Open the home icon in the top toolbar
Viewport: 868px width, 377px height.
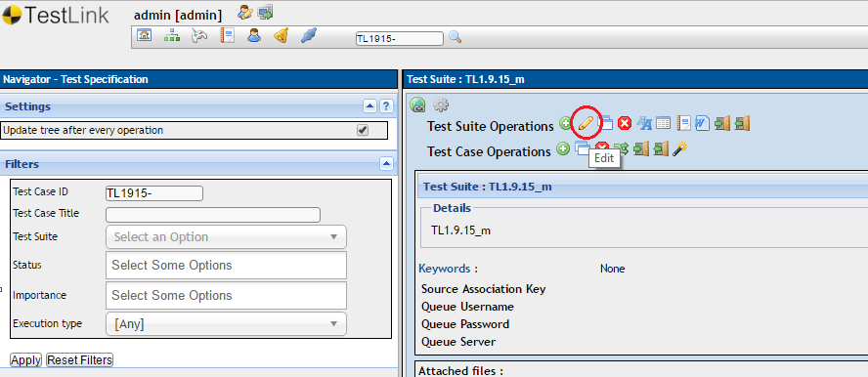(x=144, y=36)
